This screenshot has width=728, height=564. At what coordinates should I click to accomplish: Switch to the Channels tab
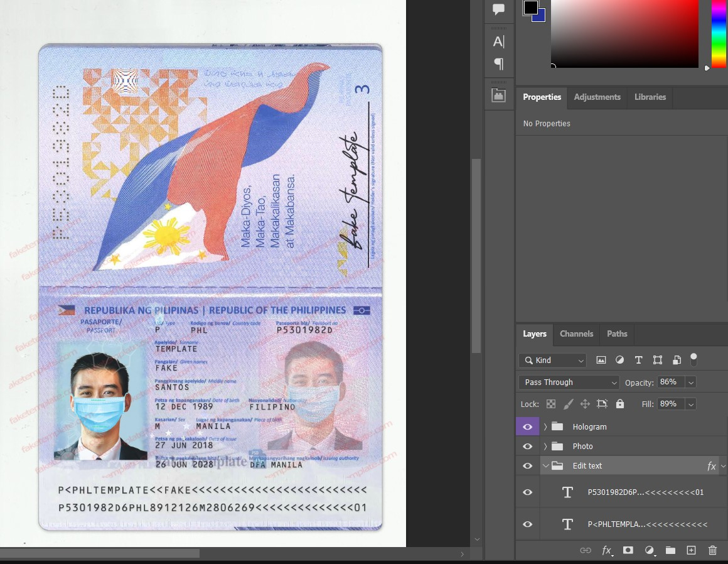coord(576,334)
